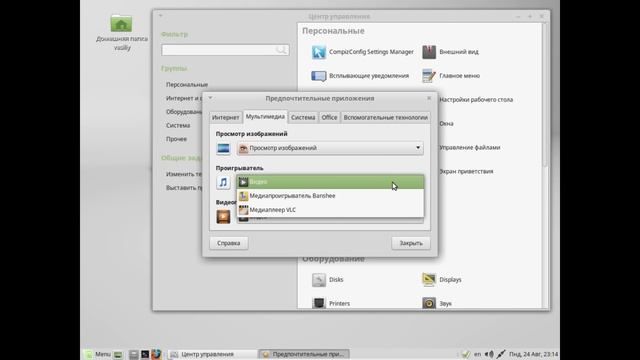
Task: Open Главное меню editor icon
Action: pyautogui.click(x=429, y=76)
